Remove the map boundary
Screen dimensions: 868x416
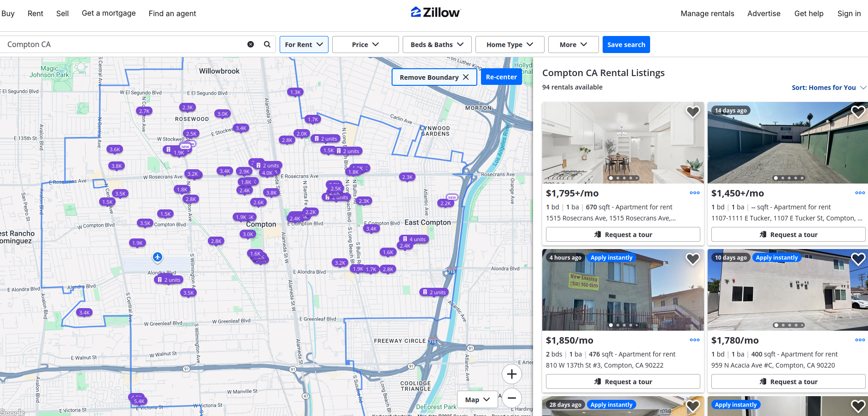[x=434, y=77]
